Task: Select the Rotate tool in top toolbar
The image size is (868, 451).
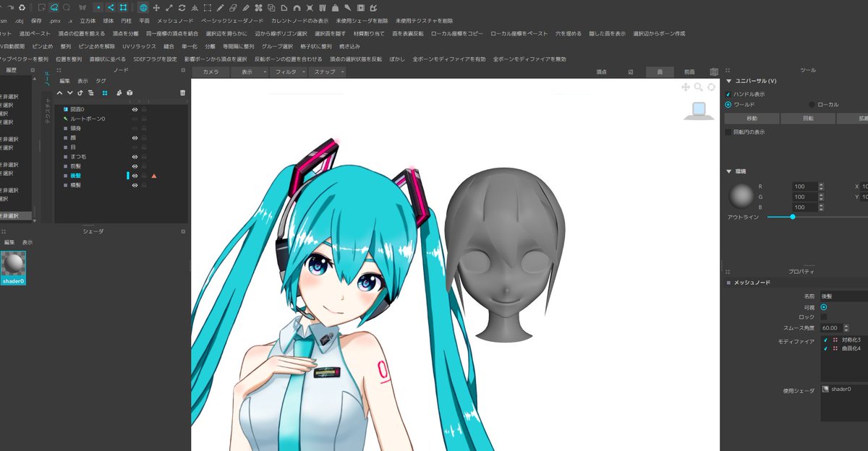Action: [x=182, y=7]
